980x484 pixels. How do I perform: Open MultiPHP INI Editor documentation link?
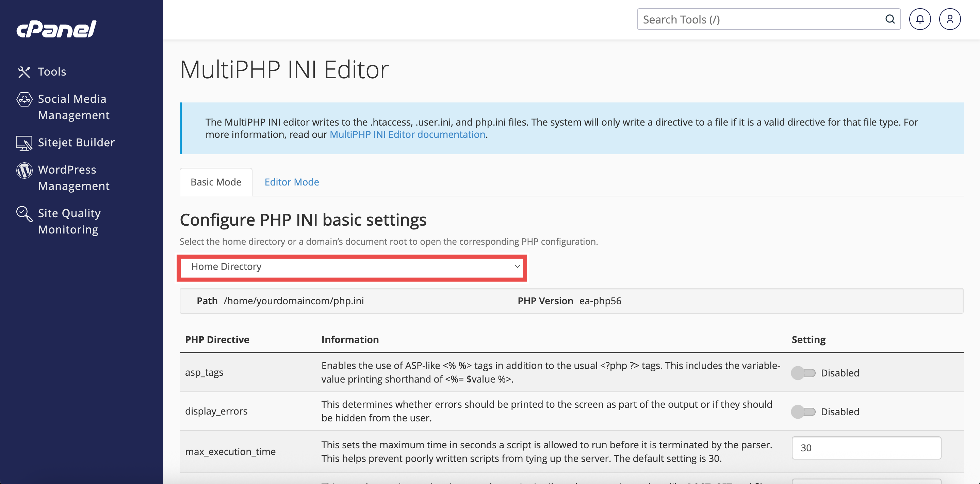tap(407, 134)
